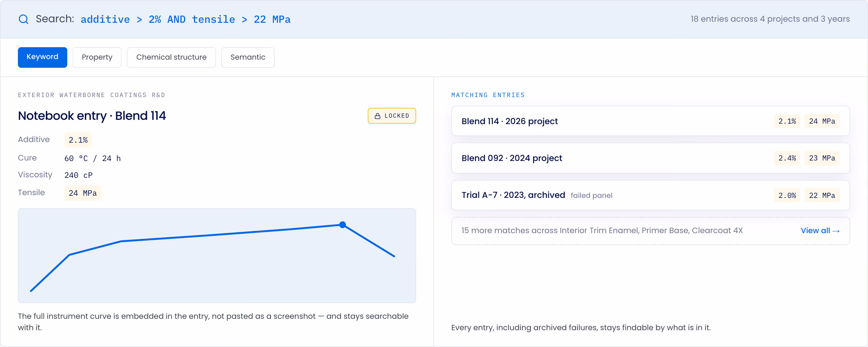This screenshot has width=868, height=347.
Task: Click the Additive 2.1% value chip
Action: tap(78, 140)
